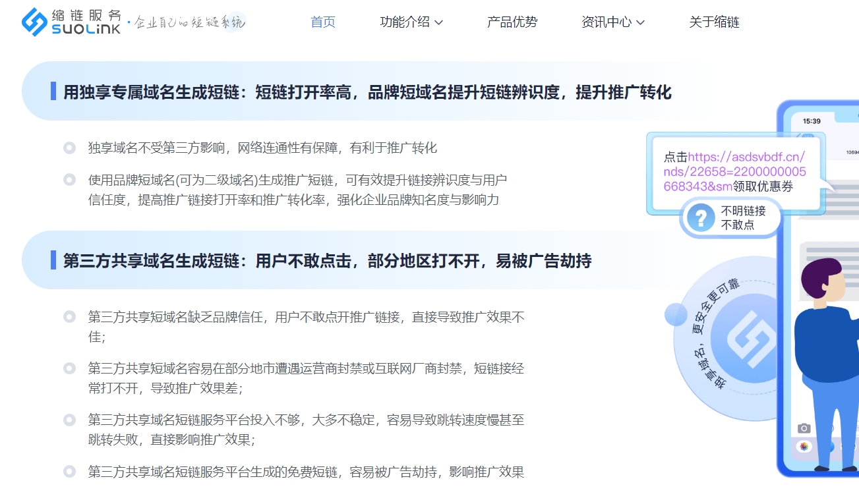Click the SuoLink logo icon in header
The image size is (859, 504).
point(34,22)
